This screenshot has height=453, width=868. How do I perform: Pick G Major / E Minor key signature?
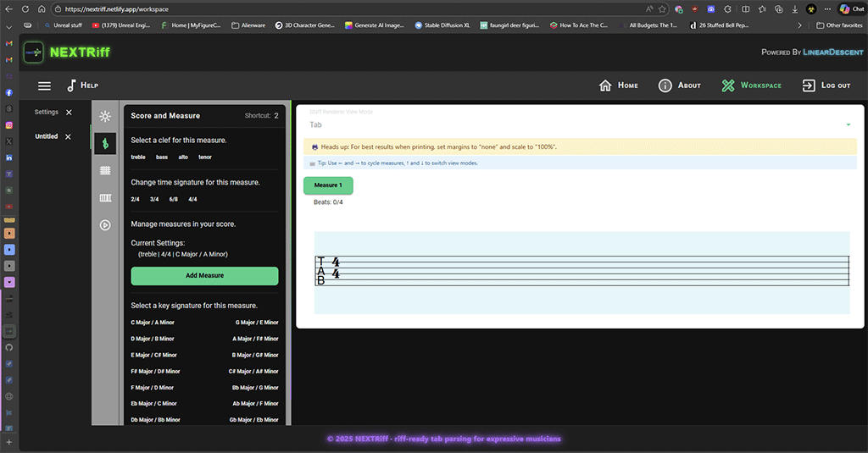point(256,323)
